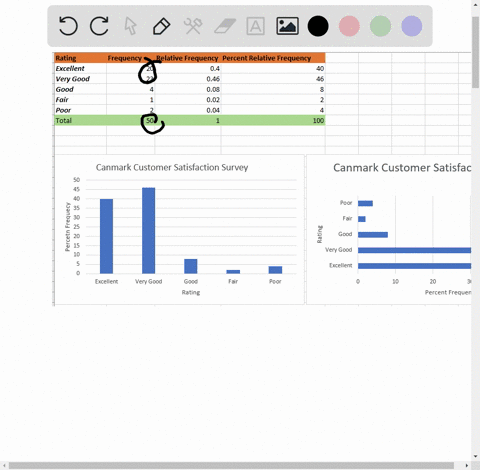Image resolution: width=480 pixels, height=470 pixels.
Task: Click the scroll down arrow
Action: pos(476,456)
